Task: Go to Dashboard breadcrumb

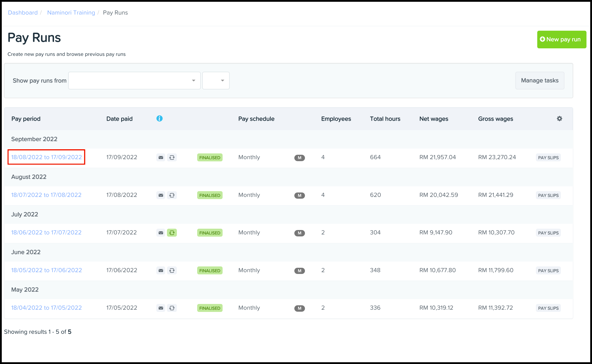Action: coord(23,13)
